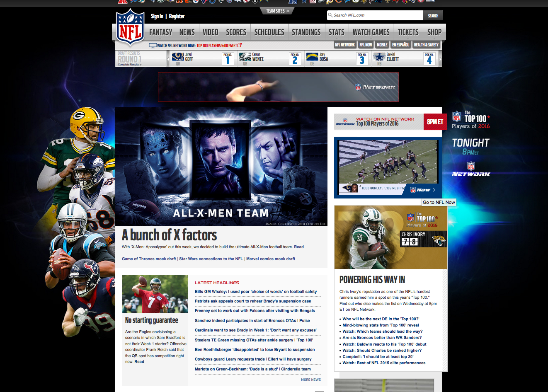Screen dimensions: 548x392
Task: Open the Game of Thrones mock draft link
Action: tap(149, 259)
